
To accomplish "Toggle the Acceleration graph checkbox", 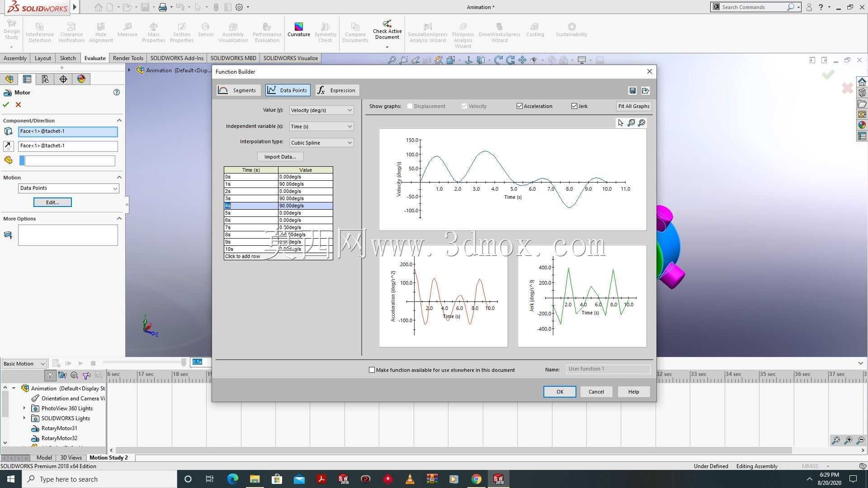I will pyautogui.click(x=519, y=106).
